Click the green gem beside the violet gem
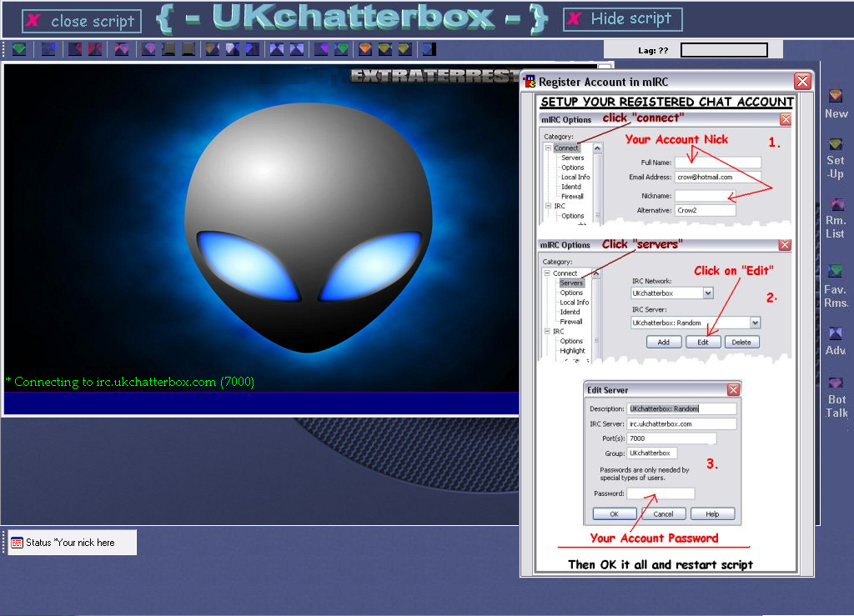 341,49
